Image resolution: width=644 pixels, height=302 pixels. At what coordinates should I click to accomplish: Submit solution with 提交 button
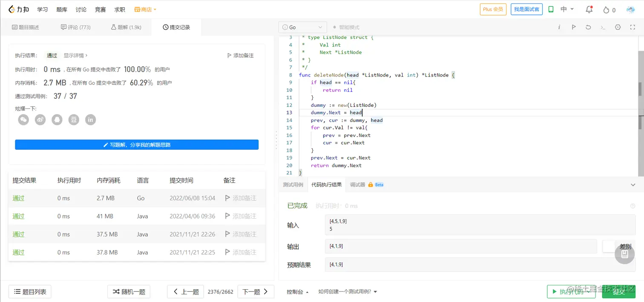tap(619, 292)
